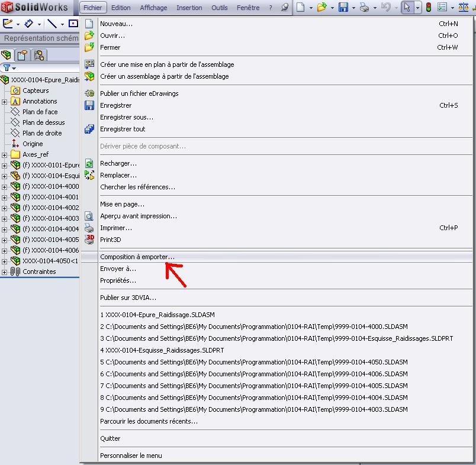Screen dimensions: 476x465
Task: Select Plan de droite tree item
Action: pos(42,133)
